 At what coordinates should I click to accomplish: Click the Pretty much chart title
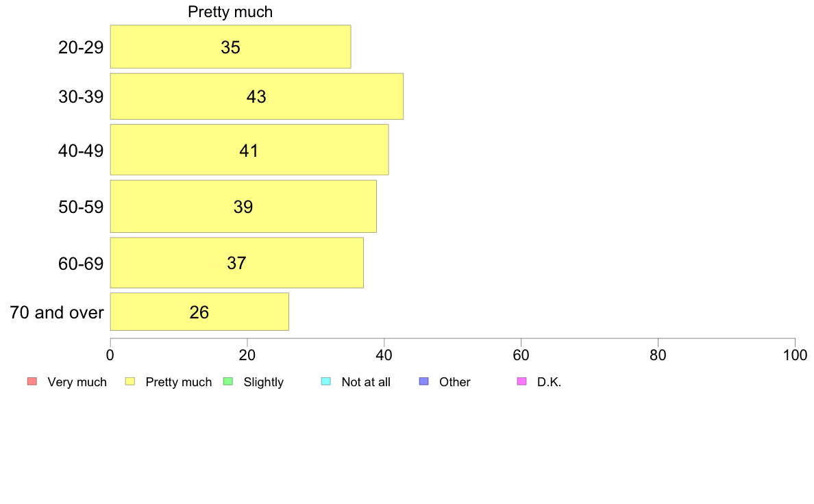pyautogui.click(x=230, y=12)
